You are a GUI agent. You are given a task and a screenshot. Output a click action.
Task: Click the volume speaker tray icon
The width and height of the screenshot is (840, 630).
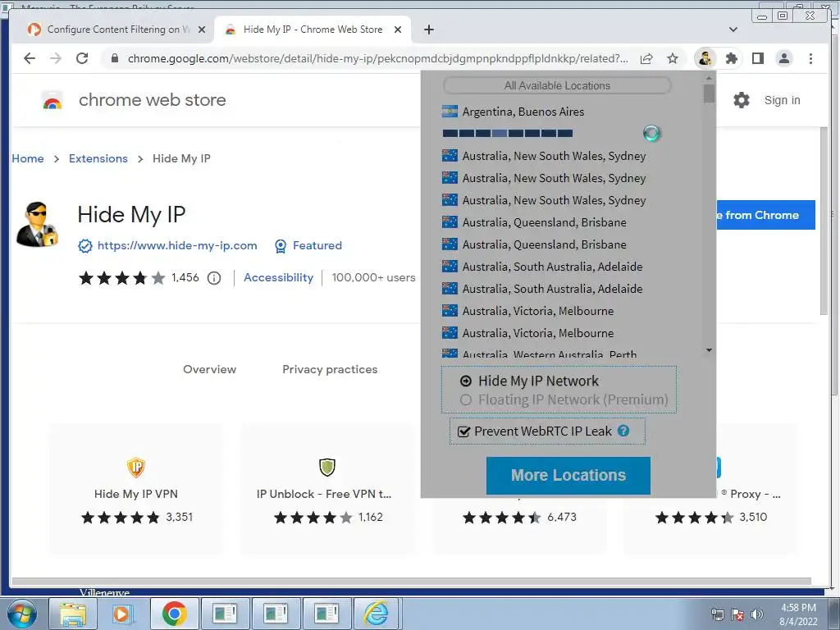[757, 614]
